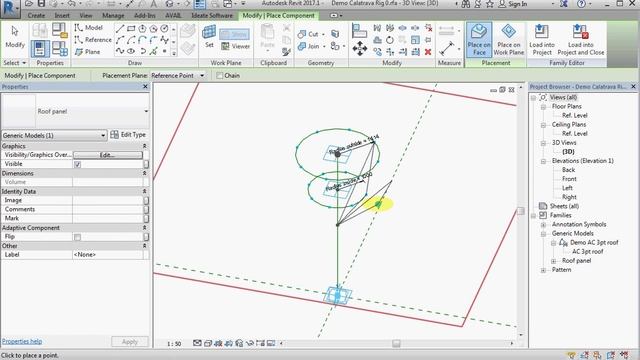Open the Help question mark icon
Screen dimensions: 640x360
click(x=581, y=4)
